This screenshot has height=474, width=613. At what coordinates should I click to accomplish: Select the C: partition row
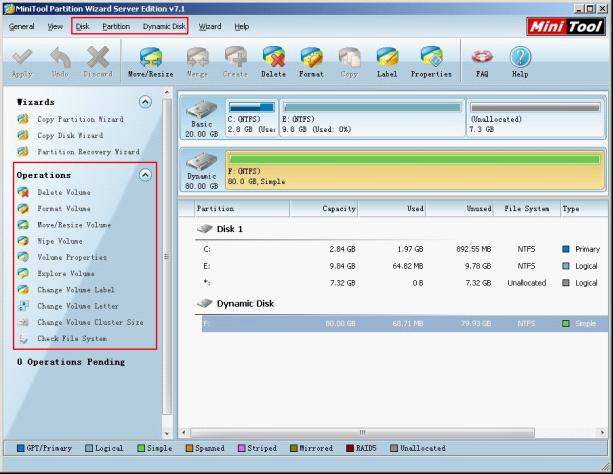(x=405, y=249)
